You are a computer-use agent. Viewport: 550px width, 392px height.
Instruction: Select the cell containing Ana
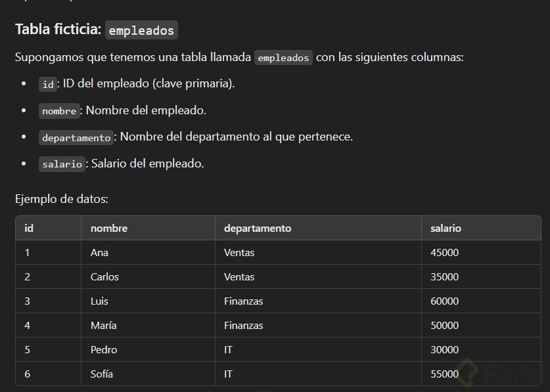(99, 253)
